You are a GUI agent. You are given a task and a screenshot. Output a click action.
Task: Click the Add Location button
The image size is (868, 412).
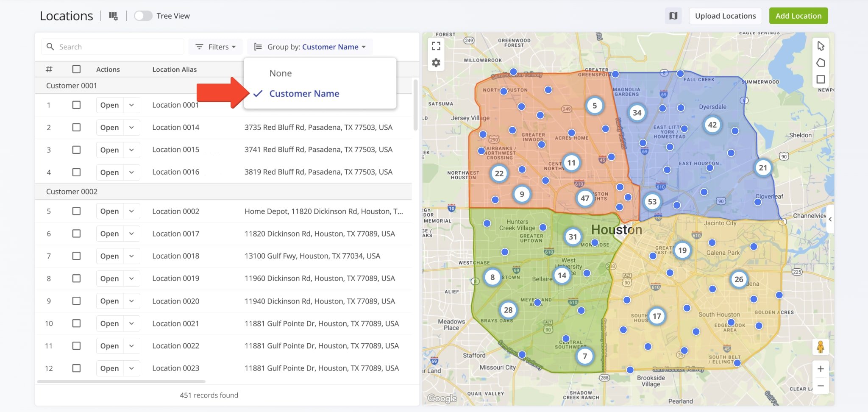798,16
